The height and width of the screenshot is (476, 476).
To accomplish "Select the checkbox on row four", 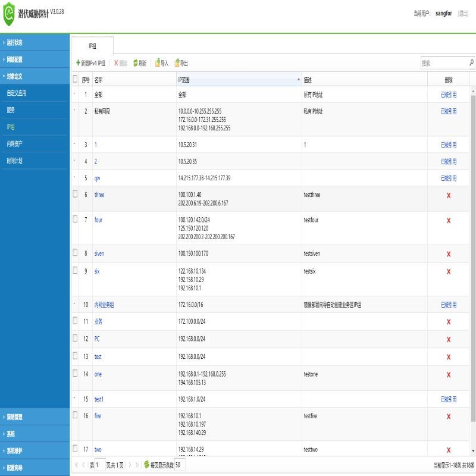I will point(76,220).
